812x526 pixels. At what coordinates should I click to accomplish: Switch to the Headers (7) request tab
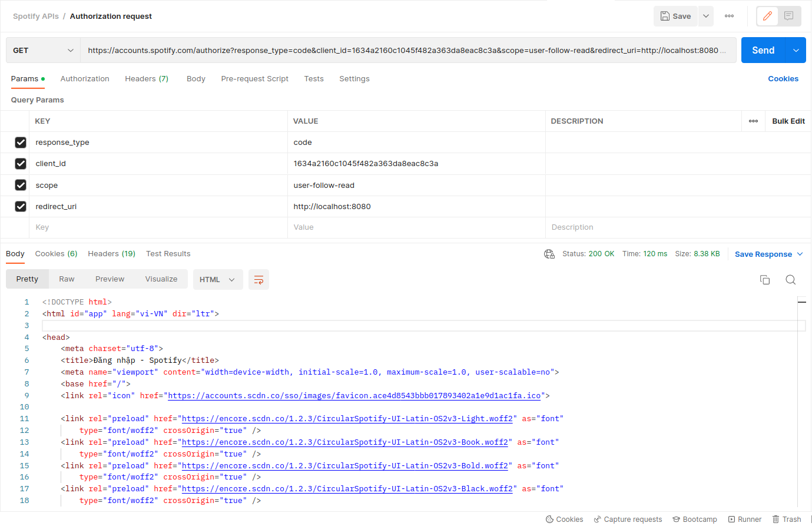click(146, 78)
